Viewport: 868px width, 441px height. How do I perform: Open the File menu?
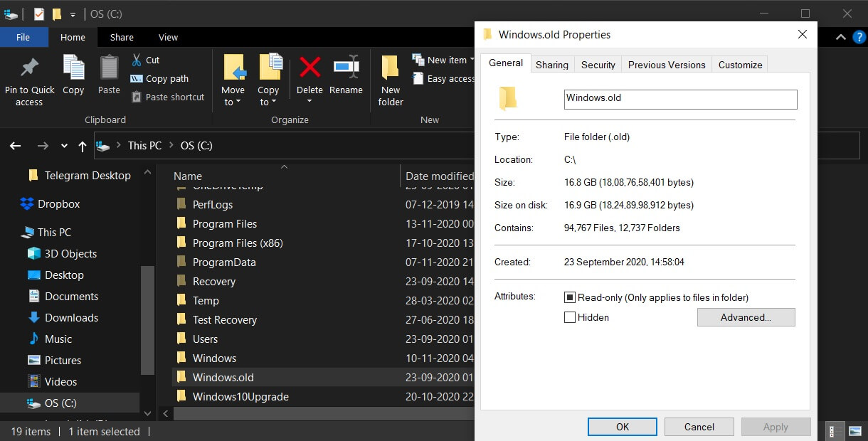coord(23,37)
